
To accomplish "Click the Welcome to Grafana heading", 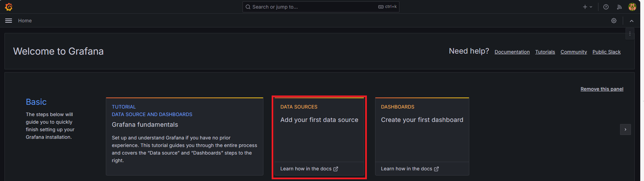I will pyautogui.click(x=58, y=51).
